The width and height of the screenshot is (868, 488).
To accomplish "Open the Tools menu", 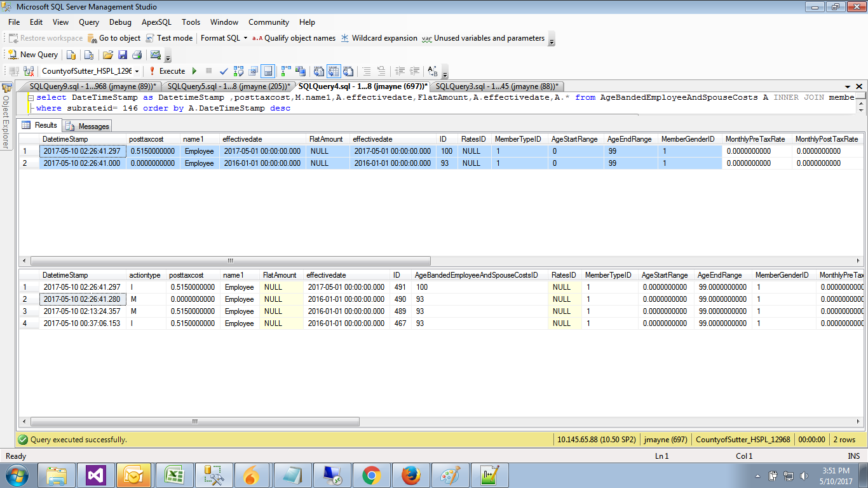I will click(x=191, y=22).
